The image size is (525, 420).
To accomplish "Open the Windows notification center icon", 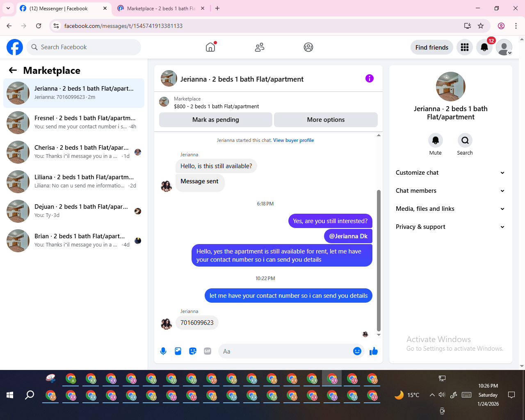I will coord(511,395).
